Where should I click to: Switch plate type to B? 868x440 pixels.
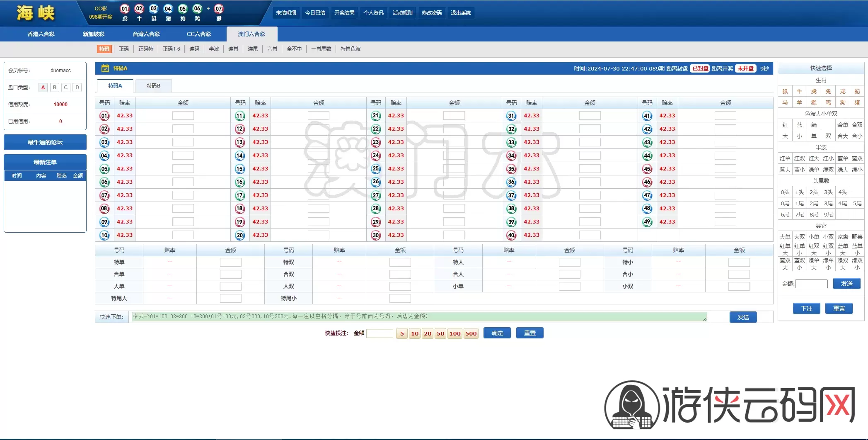pyautogui.click(x=54, y=88)
